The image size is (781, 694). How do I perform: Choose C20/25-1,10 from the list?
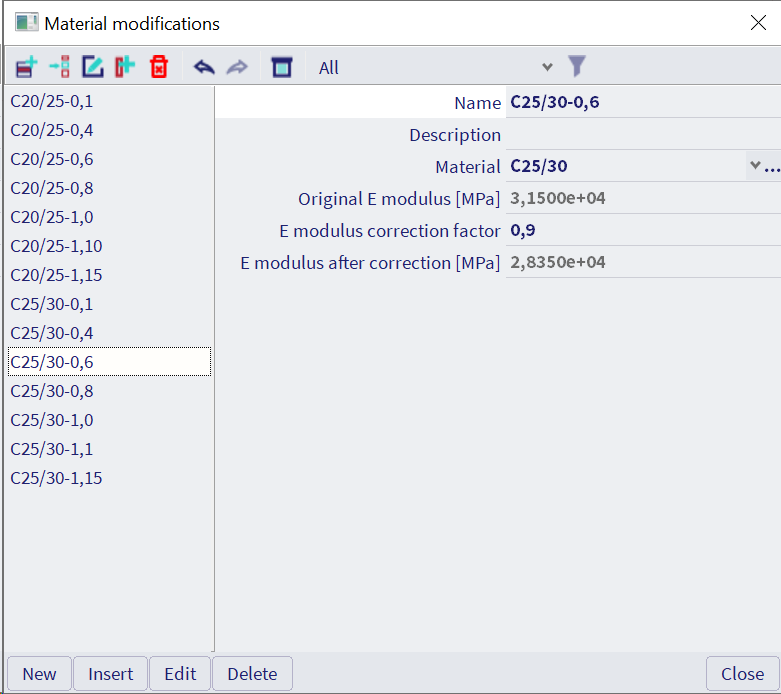pyautogui.click(x=56, y=246)
